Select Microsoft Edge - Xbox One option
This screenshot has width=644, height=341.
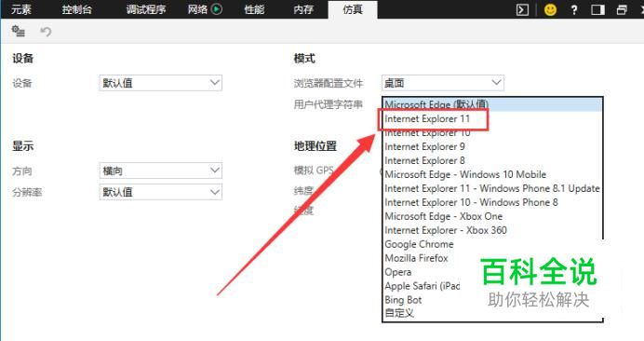pos(492,217)
